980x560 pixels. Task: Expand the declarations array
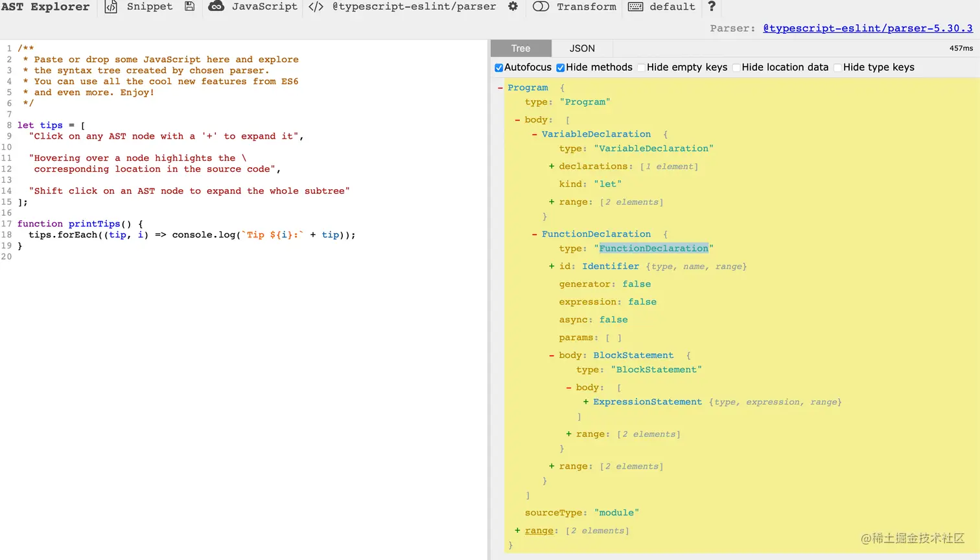pyautogui.click(x=552, y=167)
